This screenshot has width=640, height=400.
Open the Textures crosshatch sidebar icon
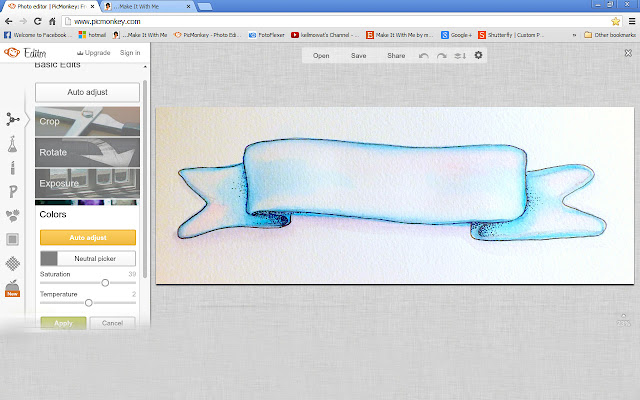coord(13,264)
